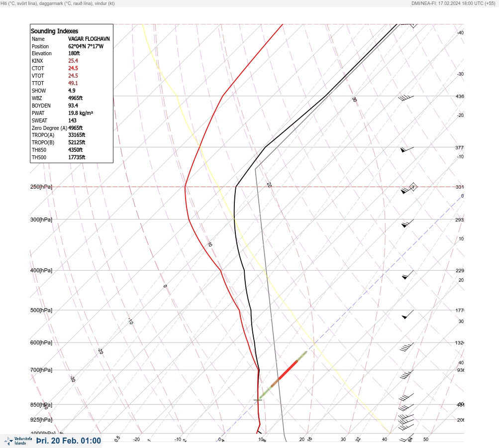Click the 600[hPa] pressure level label
The height and width of the screenshot is (448, 499).
pyautogui.click(x=41, y=342)
